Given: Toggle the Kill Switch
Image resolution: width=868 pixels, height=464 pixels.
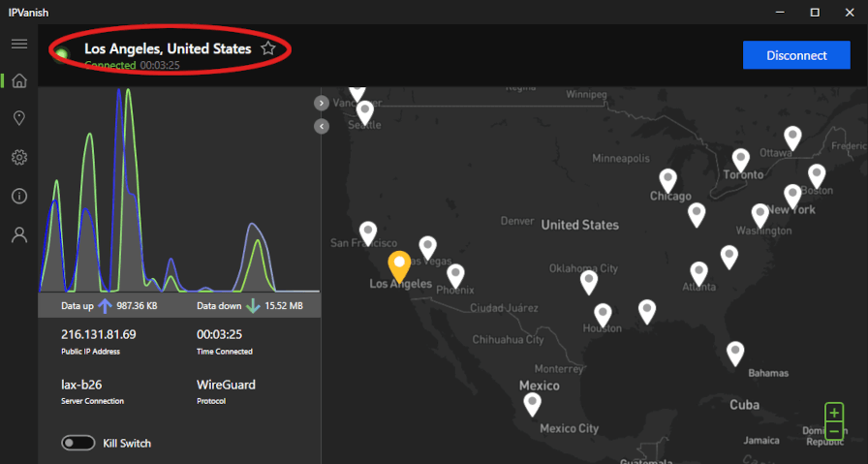Looking at the screenshot, I should click(78, 443).
